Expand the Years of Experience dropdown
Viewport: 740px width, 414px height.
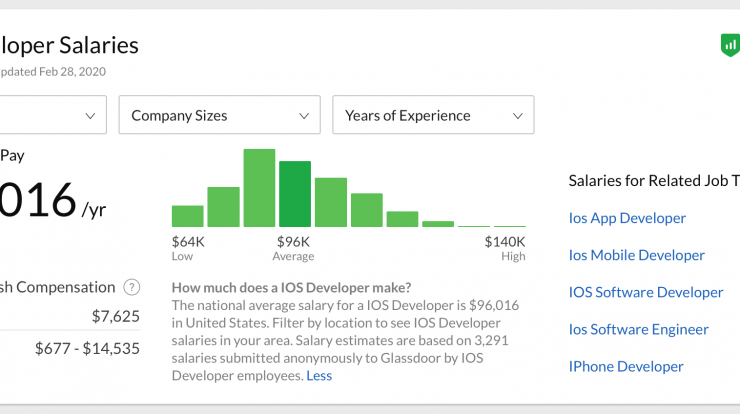(433, 115)
